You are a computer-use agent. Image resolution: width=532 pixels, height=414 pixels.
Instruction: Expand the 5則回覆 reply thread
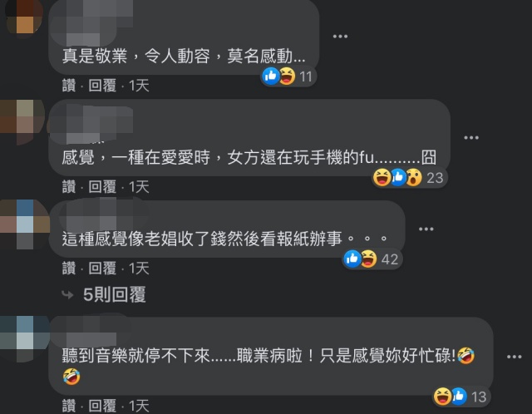coord(115,294)
